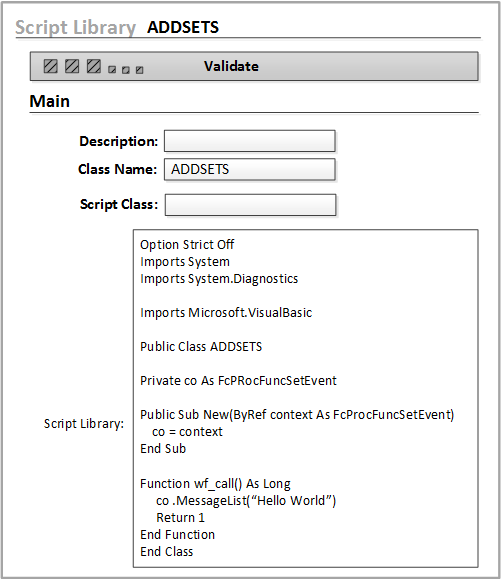Select the ADDSETS title in header

coord(183,27)
